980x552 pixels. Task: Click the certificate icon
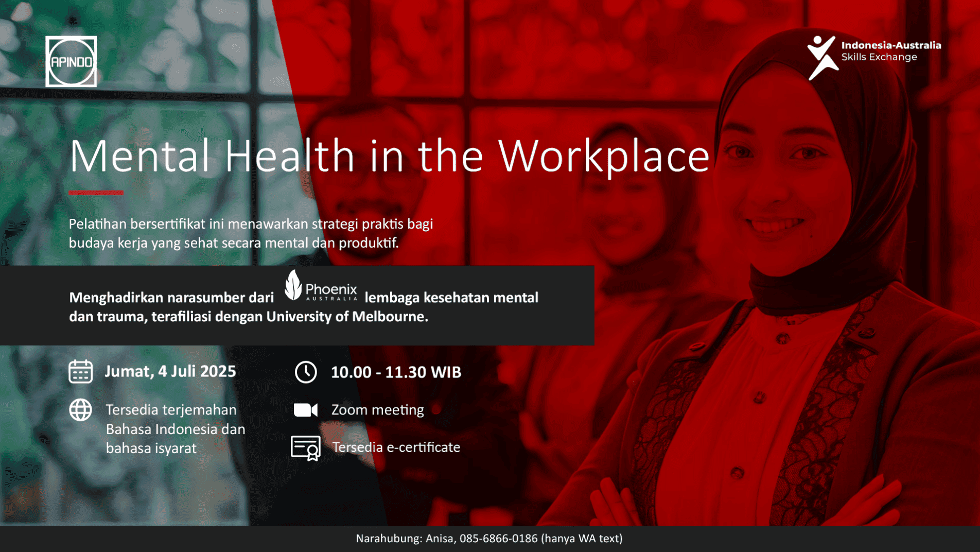306,448
